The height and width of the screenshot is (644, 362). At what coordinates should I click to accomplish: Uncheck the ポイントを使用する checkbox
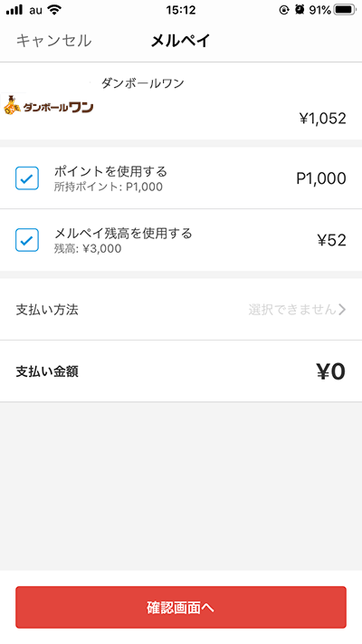(27, 178)
